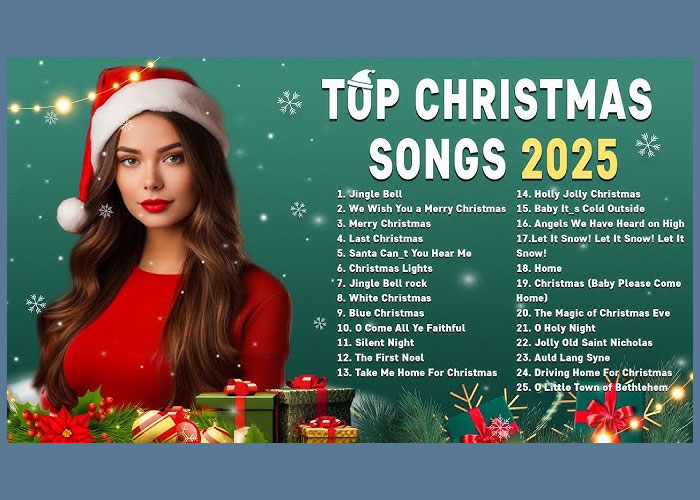Click the Santa hat on letter O
The height and width of the screenshot is (500, 700).
pos(361,79)
